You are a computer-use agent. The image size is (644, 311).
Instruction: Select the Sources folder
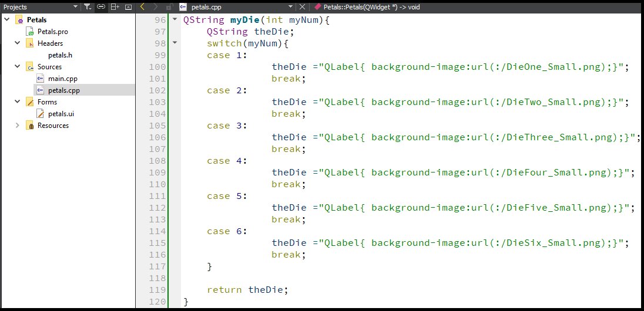[50, 66]
